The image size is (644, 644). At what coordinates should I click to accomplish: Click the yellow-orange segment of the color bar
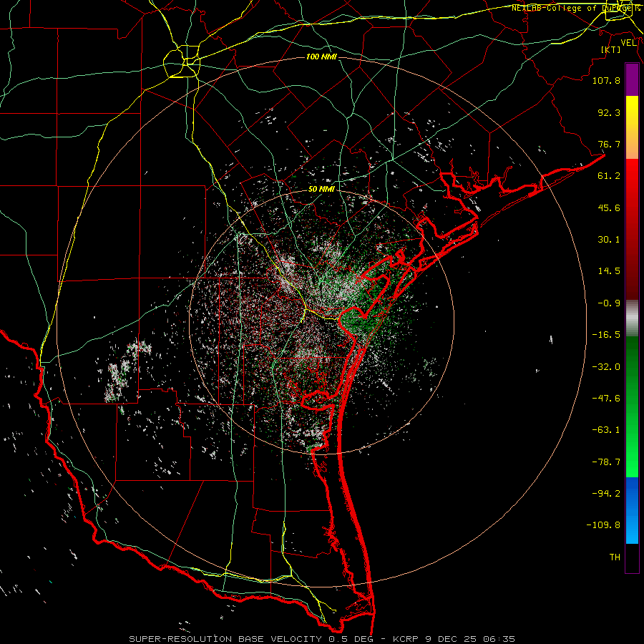632,127
